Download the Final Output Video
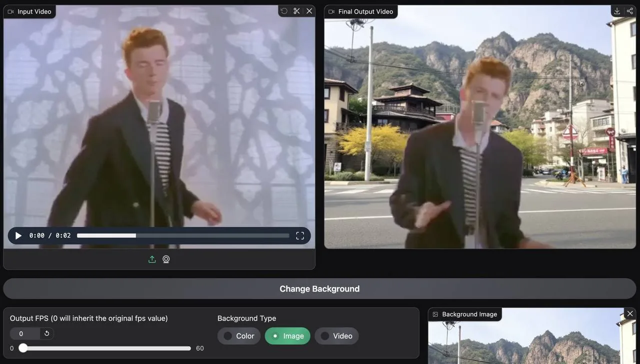Screen dimensions: 640x364 click(617, 11)
